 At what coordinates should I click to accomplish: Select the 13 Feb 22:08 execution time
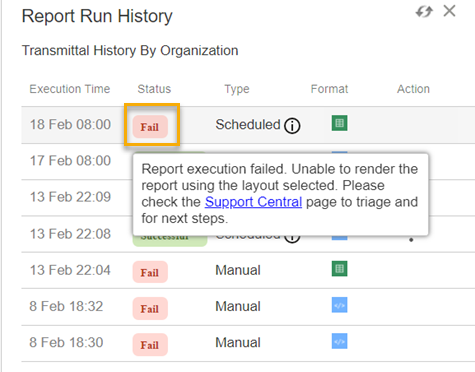tap(70, 234)
